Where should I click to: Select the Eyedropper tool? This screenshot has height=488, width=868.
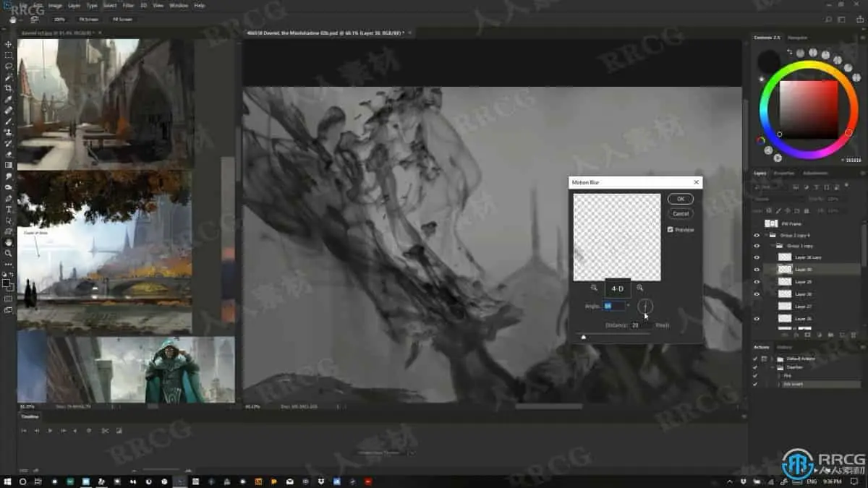coord(9,99)
